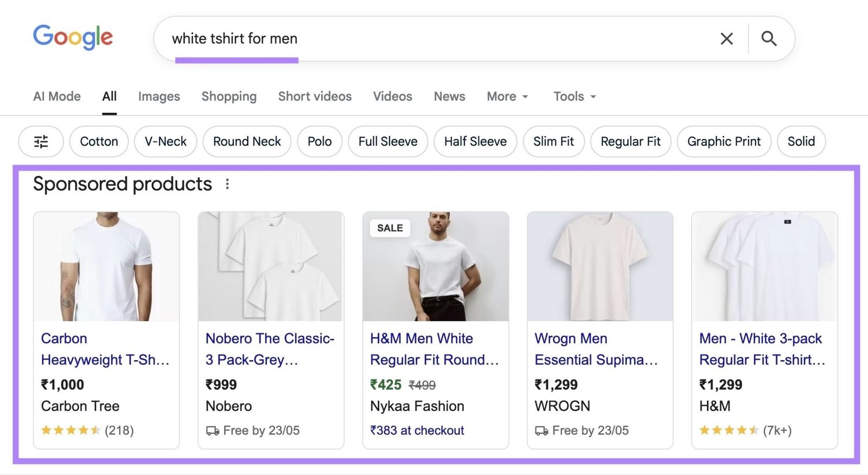
Task: Click the struck-through ₹499 price
Action: click(x=422, y=386)
